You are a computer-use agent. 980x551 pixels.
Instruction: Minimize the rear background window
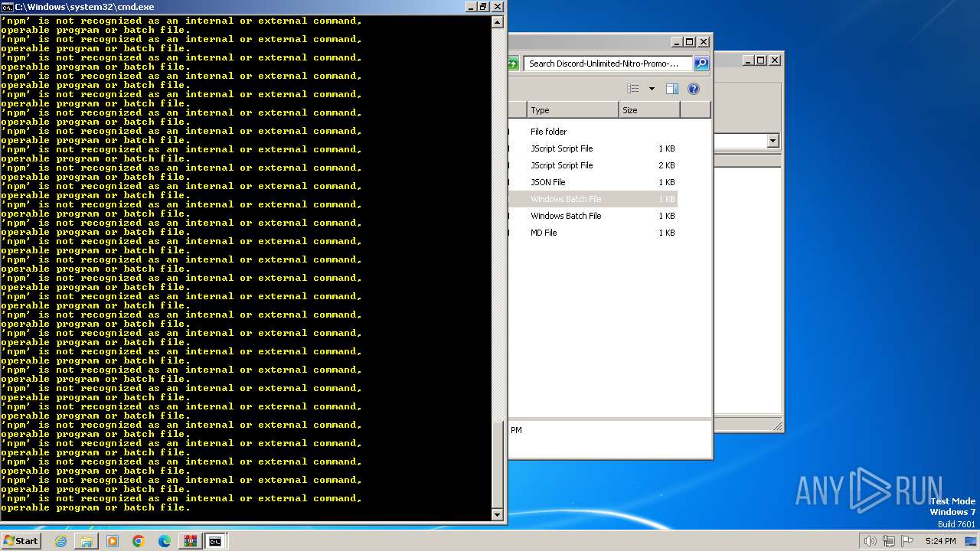click(x=748, y=60)
